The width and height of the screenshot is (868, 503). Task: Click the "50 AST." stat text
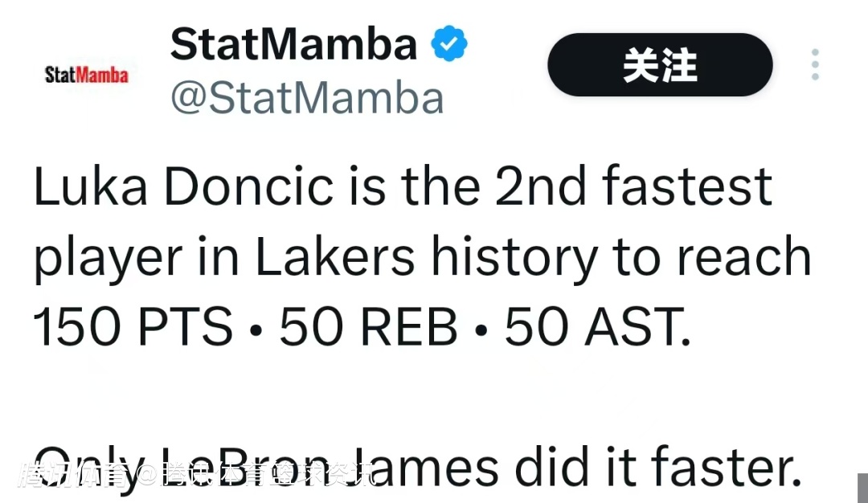tap(598, 329)
